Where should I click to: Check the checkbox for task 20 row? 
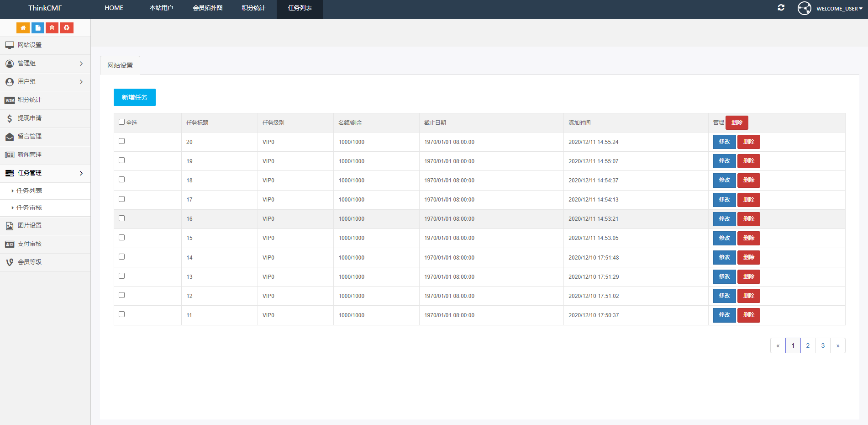pos(122,141)
